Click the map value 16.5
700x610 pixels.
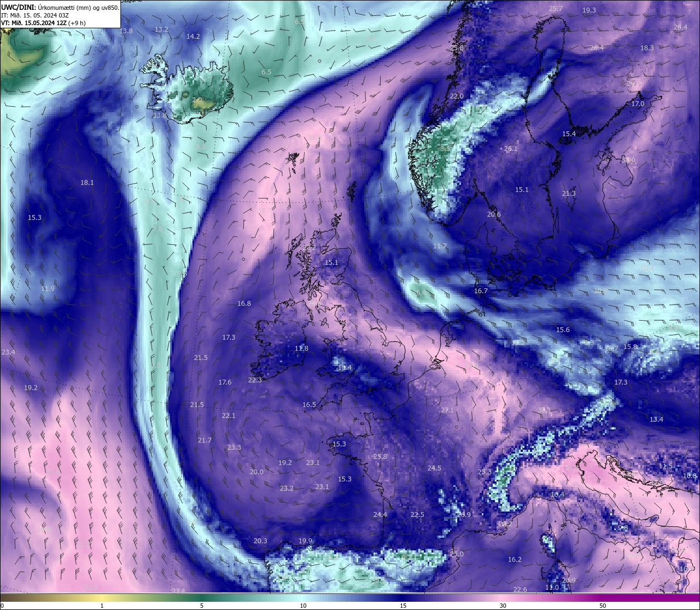(x=309, y=405)
